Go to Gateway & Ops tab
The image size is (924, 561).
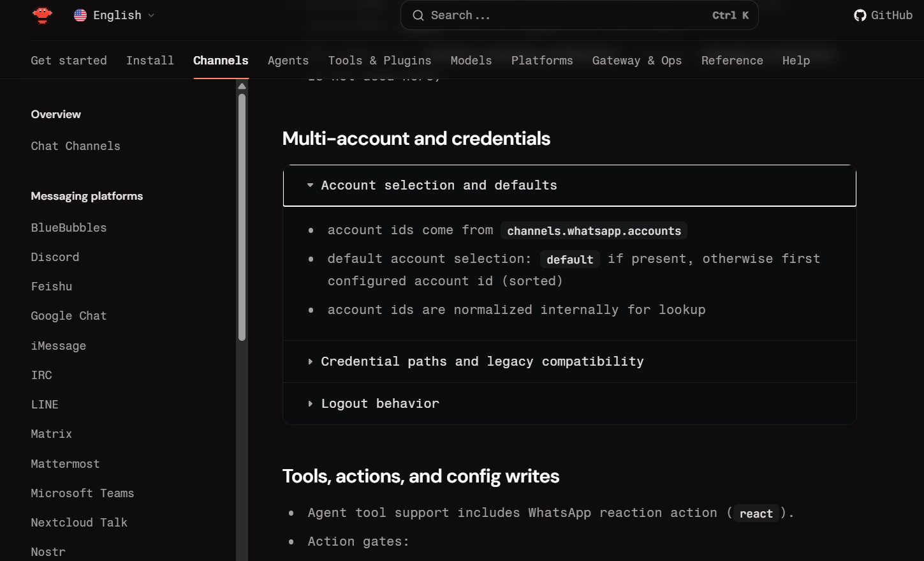pos(637,61)
